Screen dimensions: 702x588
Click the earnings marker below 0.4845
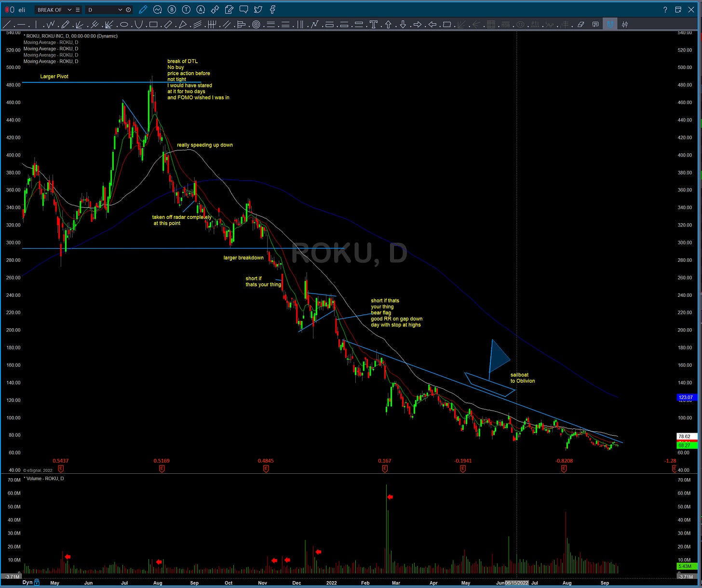point(266,468)
